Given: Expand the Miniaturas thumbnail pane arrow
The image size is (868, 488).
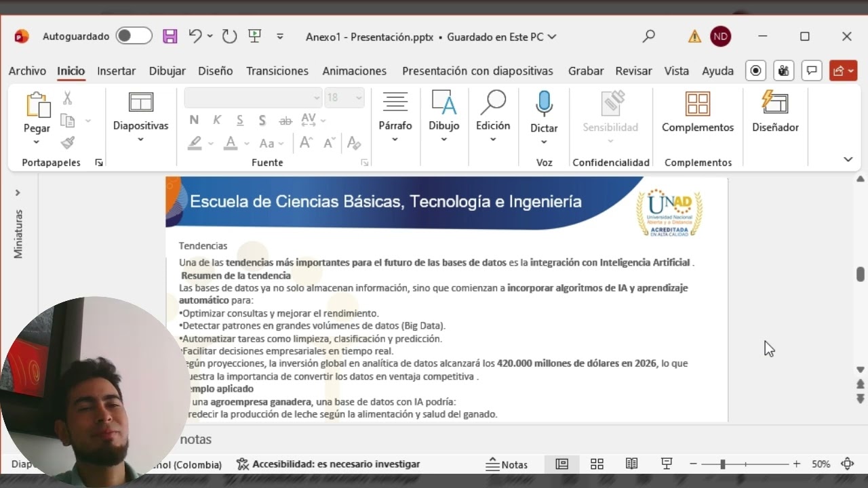Looking at the screenshot, I should coord(18,192).
